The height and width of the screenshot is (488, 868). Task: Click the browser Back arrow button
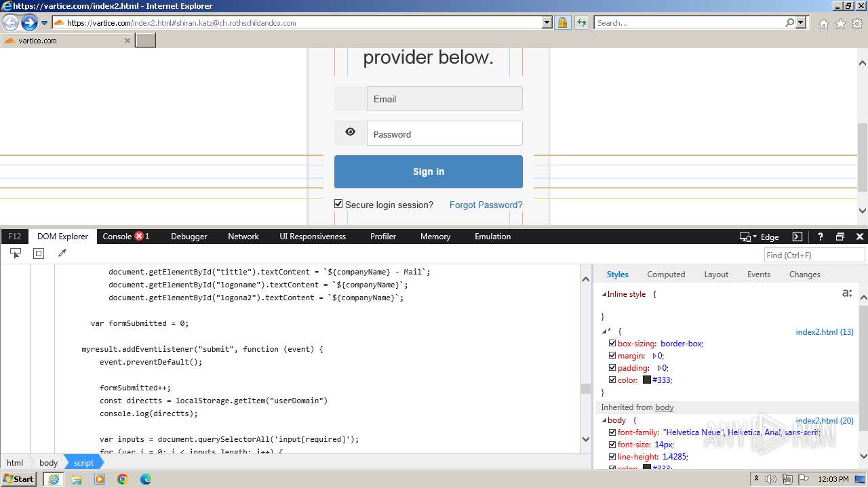(x=11, y=22)
